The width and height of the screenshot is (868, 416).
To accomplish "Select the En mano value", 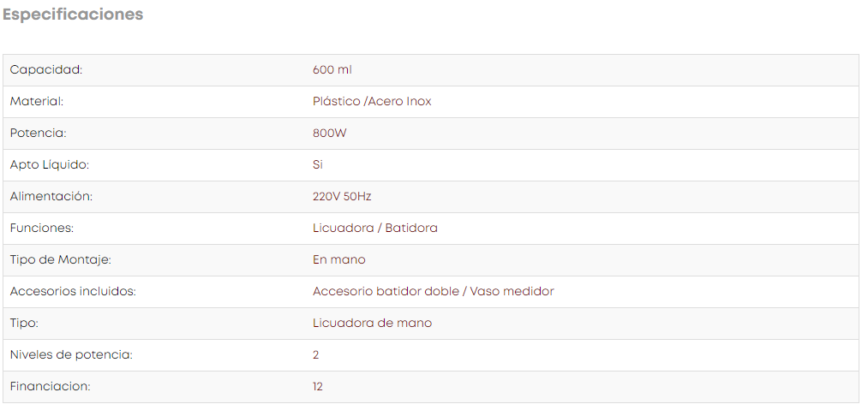I will [338, 260].
